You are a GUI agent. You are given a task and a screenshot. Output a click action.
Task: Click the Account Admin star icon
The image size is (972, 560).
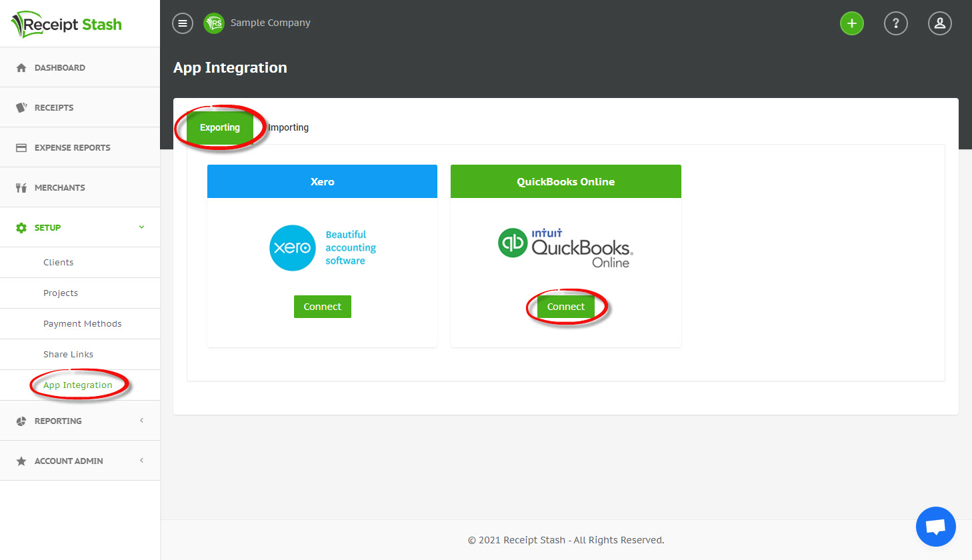[21, 461]
